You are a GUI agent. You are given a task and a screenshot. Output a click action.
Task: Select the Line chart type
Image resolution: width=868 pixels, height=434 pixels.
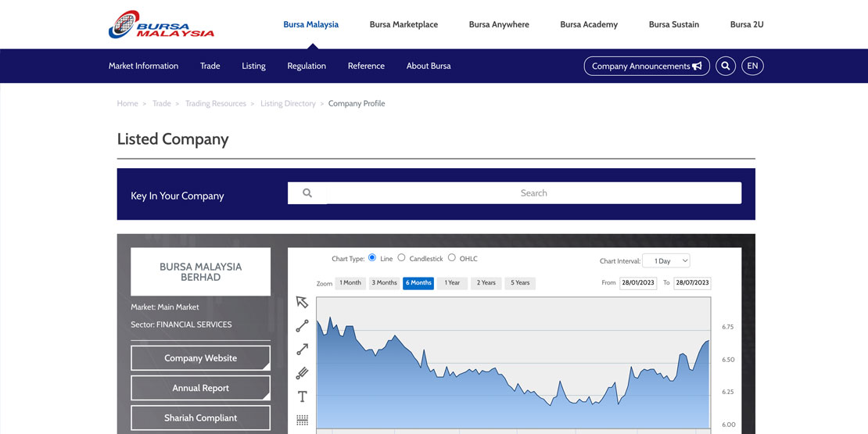pyautogui.click(x=372, y=258)
